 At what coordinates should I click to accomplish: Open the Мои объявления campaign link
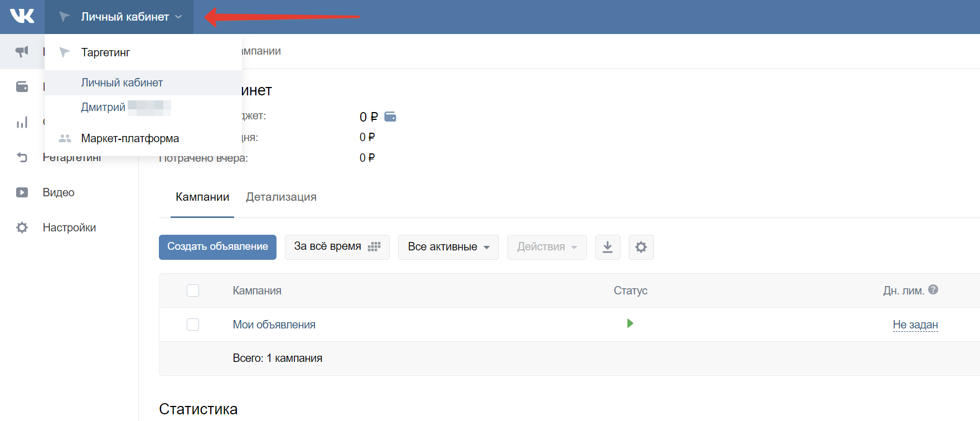[x=274, y=325]
